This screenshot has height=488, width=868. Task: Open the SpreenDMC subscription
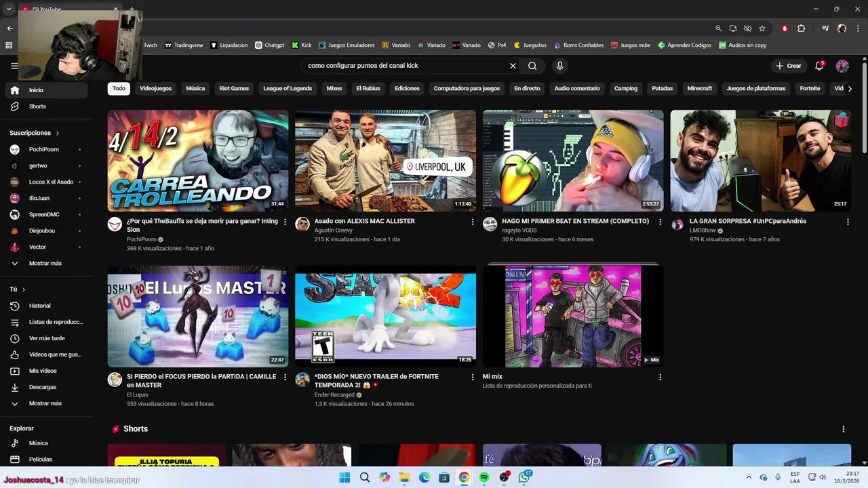coord(46,214)
